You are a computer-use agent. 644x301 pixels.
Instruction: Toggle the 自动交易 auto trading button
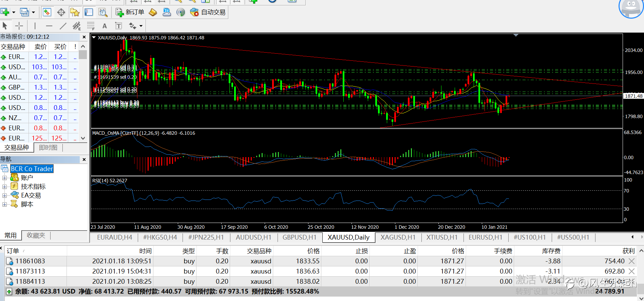(x=208, y=12)
